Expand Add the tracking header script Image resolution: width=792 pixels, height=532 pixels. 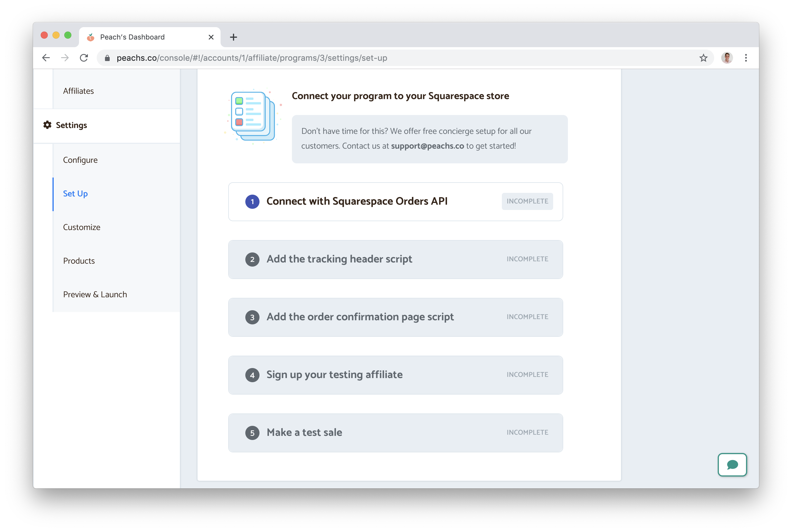click(x=339, y=259)
